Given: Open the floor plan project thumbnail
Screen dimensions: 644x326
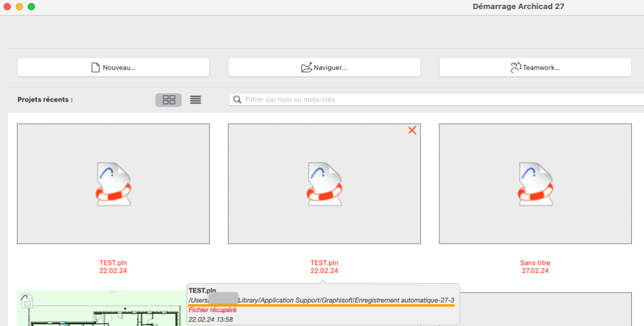Looking at the screenshot, I should tap(101, 308).
